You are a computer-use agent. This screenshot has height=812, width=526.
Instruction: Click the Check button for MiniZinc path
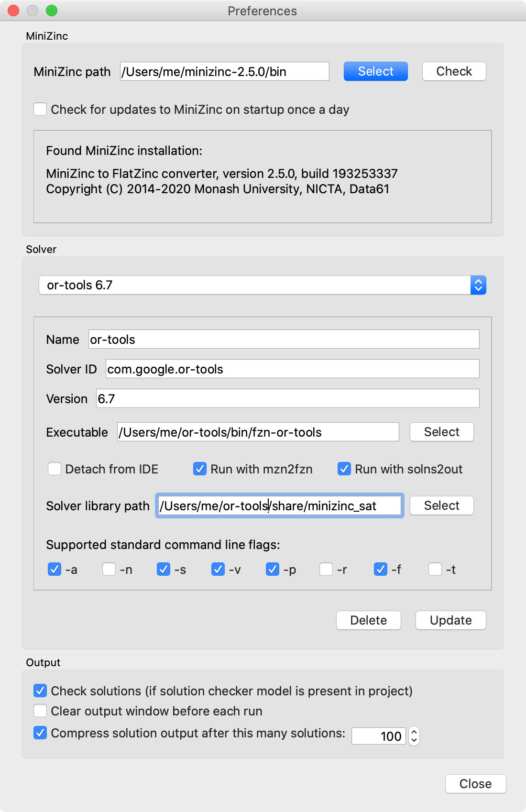(x=454, y=71)
